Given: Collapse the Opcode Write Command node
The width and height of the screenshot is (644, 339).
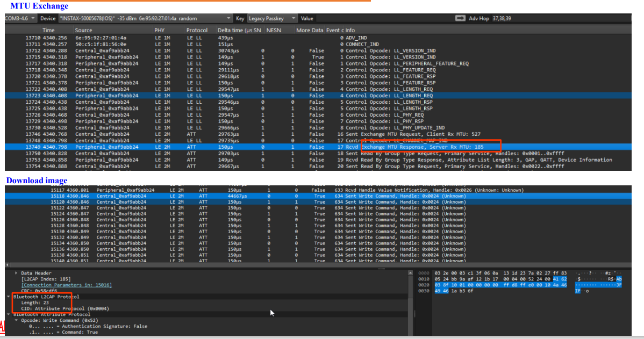Looking at the screenshot, I should [x=16, y=320].
